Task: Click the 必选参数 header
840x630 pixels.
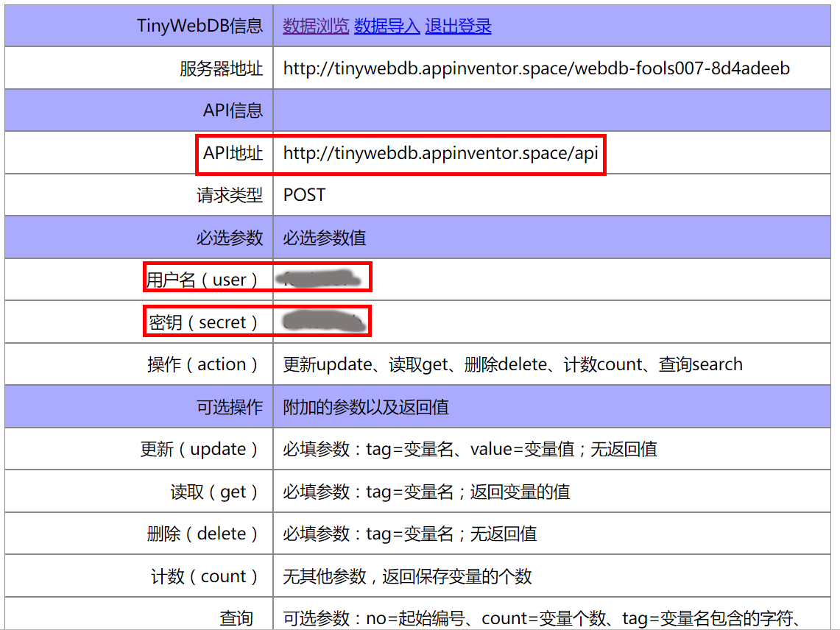Action: coord(230,237)
